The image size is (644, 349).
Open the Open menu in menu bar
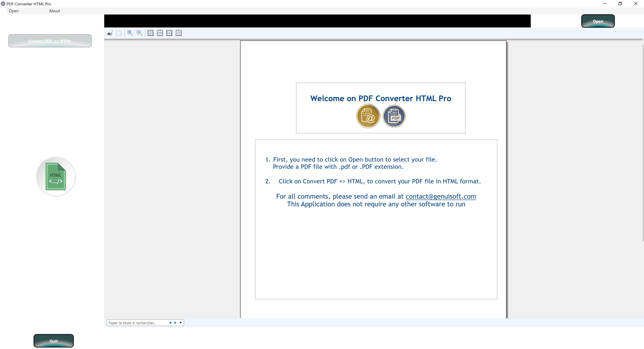pos(13,11)
